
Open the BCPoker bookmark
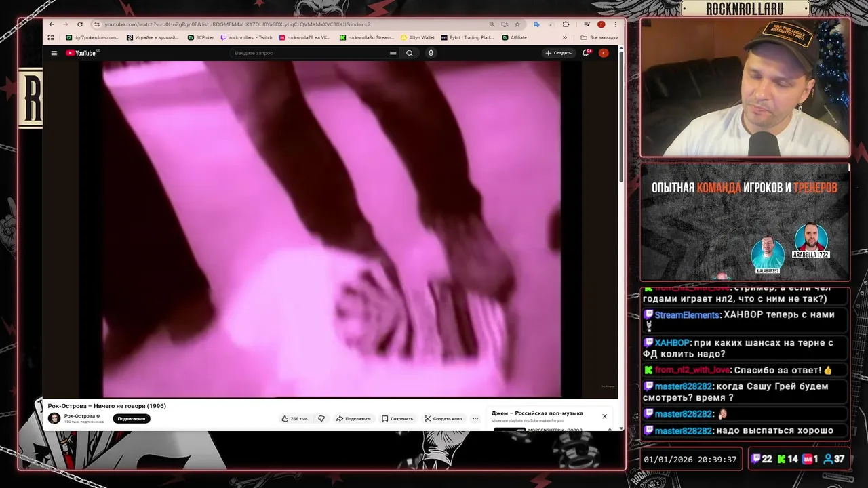coord(201,37)
